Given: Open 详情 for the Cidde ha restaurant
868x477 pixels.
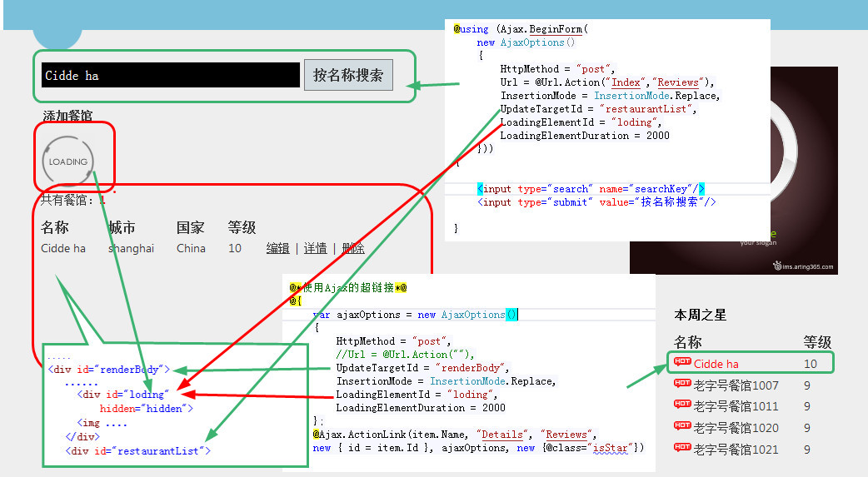Looking at the screenshot, I should [x=315, y=248].
